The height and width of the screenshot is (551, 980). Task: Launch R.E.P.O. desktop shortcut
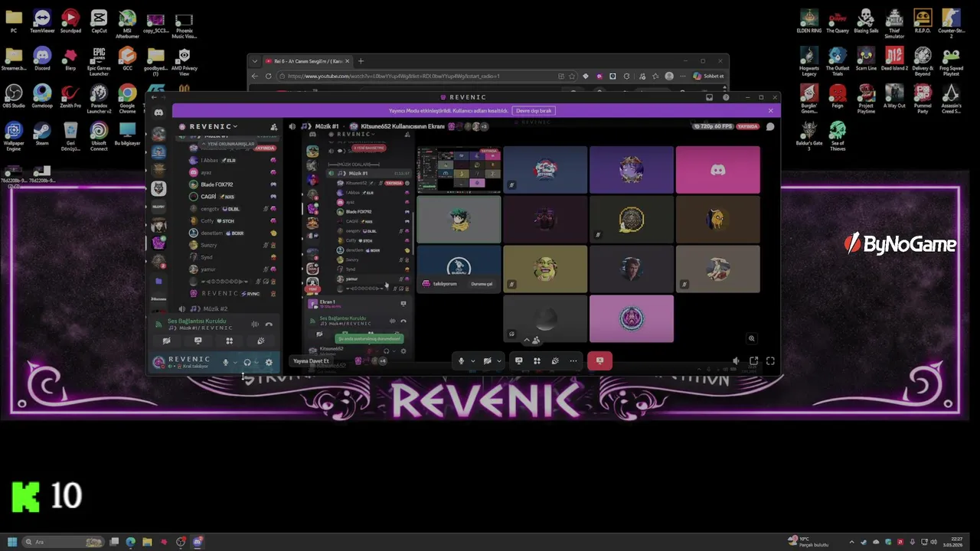(x=923, y=21)
